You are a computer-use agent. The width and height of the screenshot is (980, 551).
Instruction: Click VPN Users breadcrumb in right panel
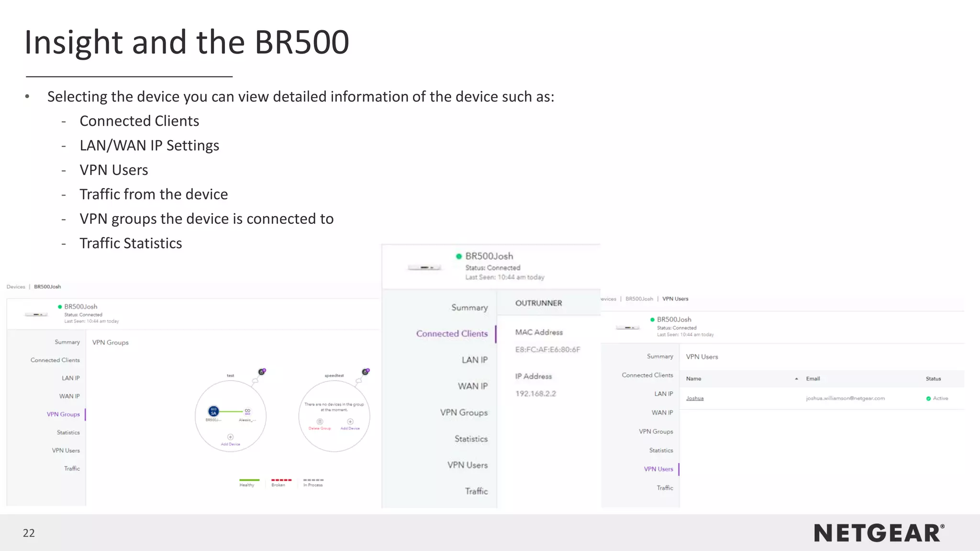(675, 299)
